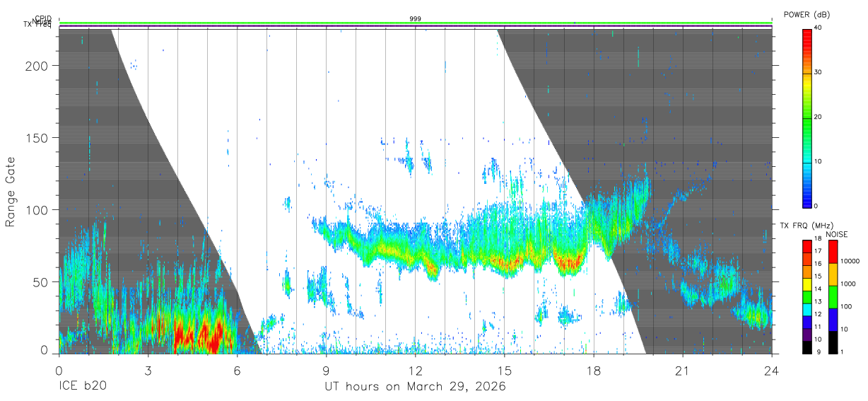
Task: Click the rainbow POWER color bar gradient
Action: pyautogui.click(x=807, y=117)
